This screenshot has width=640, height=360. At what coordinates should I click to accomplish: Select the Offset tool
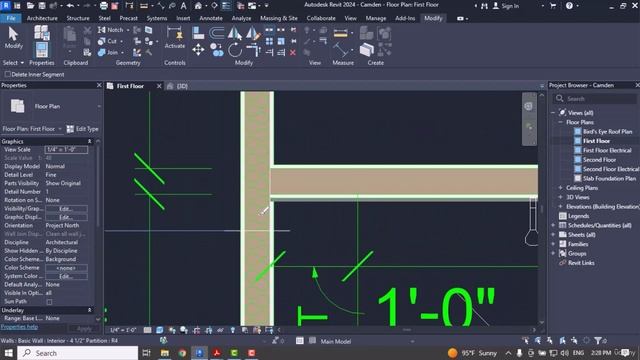216,32
